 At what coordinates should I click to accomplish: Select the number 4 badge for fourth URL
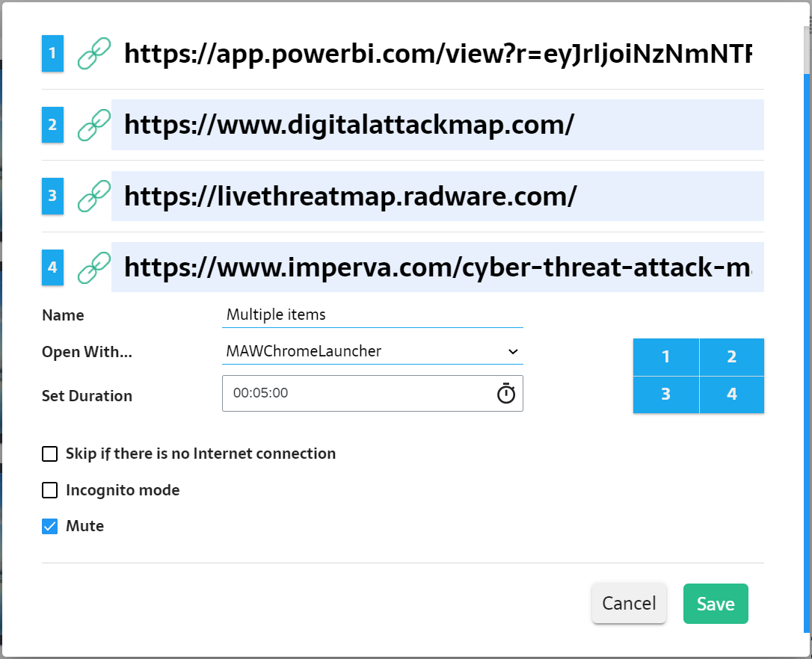pyautogui.click(x=52, y=267)
